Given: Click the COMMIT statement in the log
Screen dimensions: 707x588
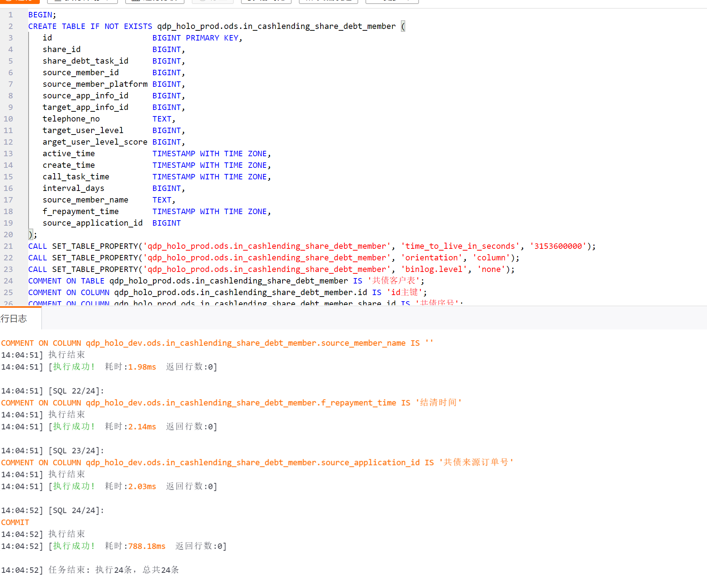Looking at the screenshot, I should pos(15,523).
